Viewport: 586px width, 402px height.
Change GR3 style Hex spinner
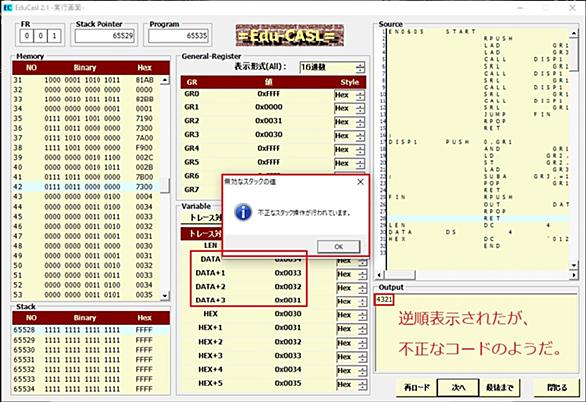point(360,136)
